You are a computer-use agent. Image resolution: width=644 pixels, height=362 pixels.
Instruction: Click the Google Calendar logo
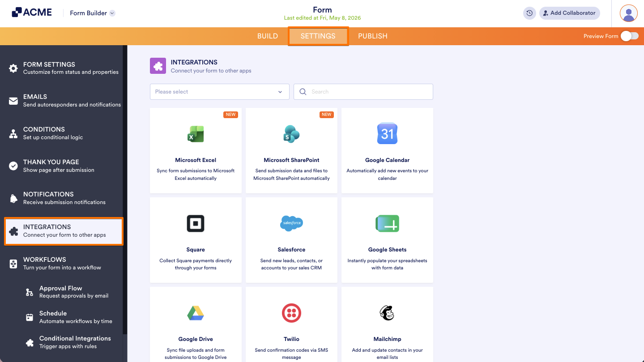point(387,133)
